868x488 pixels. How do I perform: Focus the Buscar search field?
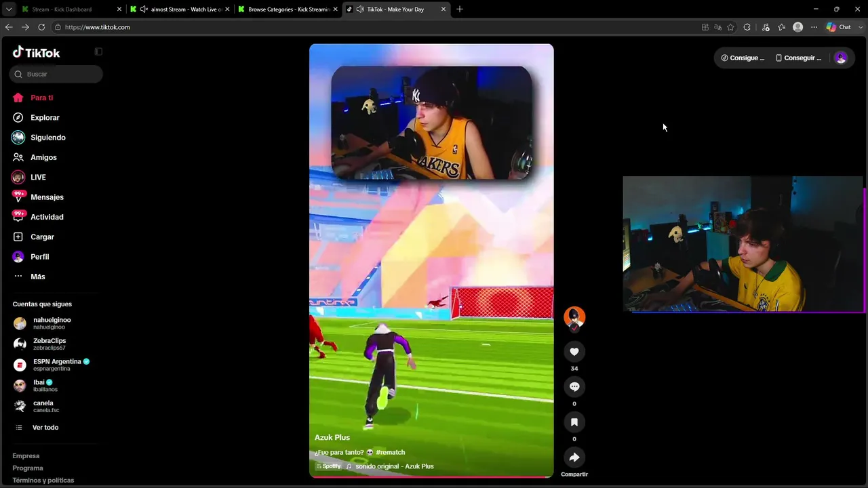pos(56,74)
